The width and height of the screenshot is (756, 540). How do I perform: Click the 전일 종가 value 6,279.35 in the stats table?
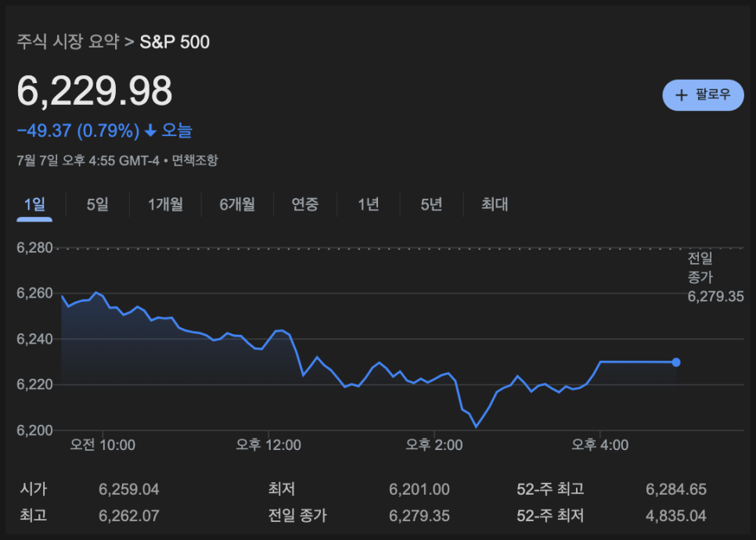[419, 516]
